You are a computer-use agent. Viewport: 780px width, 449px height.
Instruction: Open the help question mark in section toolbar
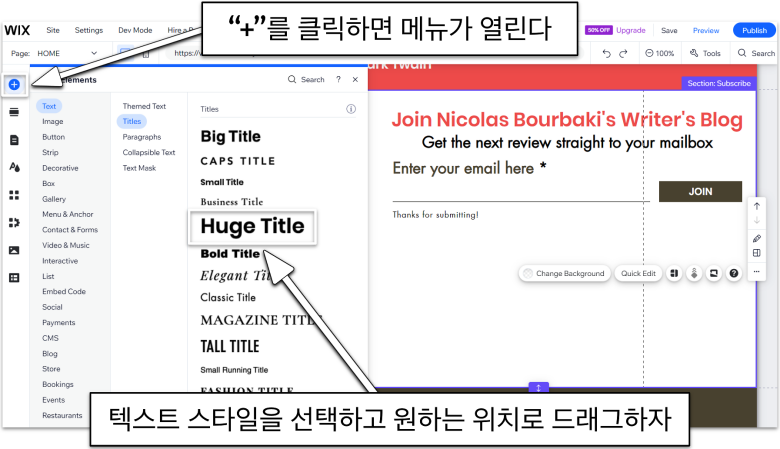(733, 273)
